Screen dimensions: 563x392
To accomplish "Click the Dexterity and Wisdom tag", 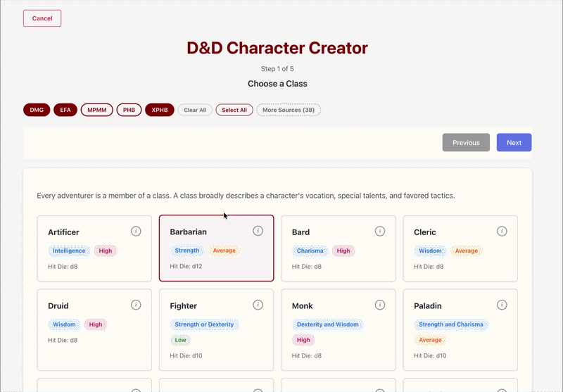I will (x=328, y=324).
